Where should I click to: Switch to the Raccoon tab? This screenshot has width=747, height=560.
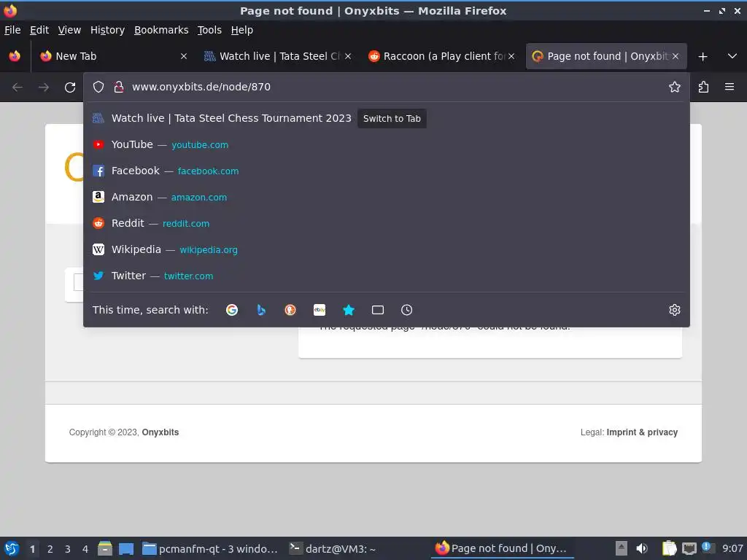pyautogui.click(x=441, y=56)
